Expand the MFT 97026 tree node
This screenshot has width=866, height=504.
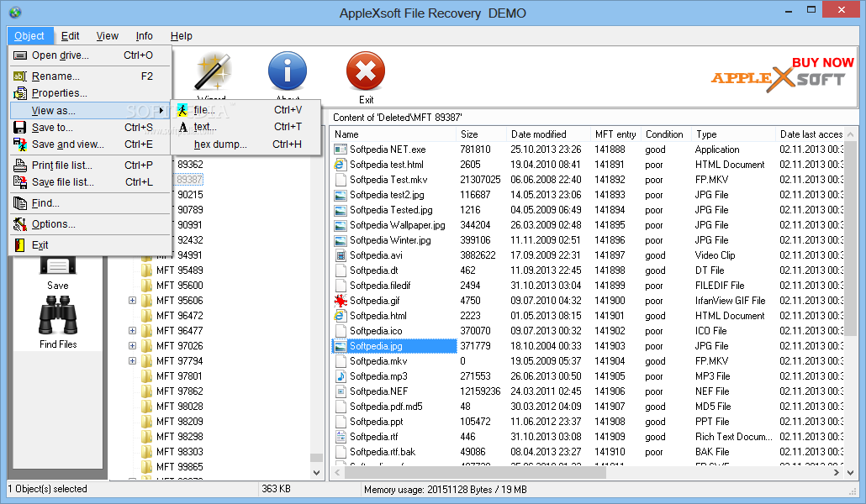point(133,346)
